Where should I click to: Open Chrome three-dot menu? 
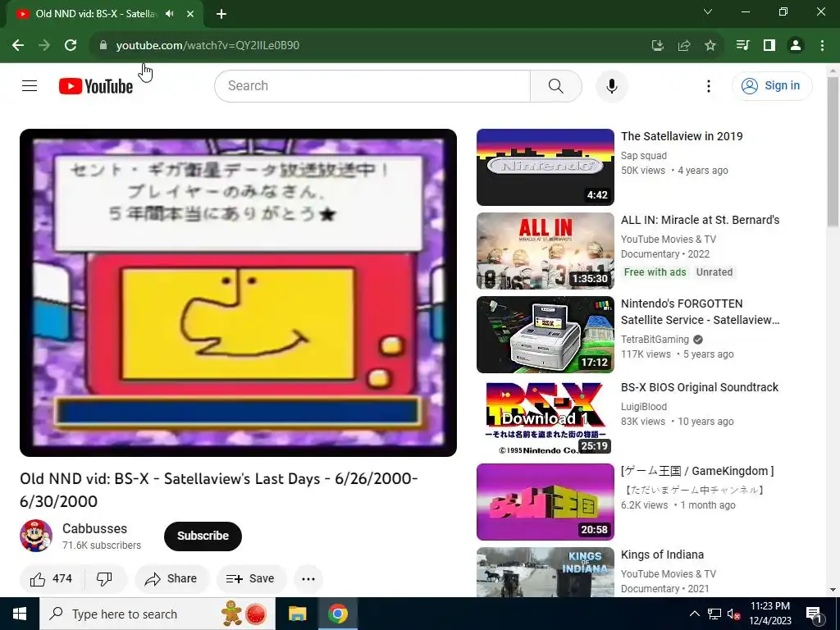coord(822,45)
